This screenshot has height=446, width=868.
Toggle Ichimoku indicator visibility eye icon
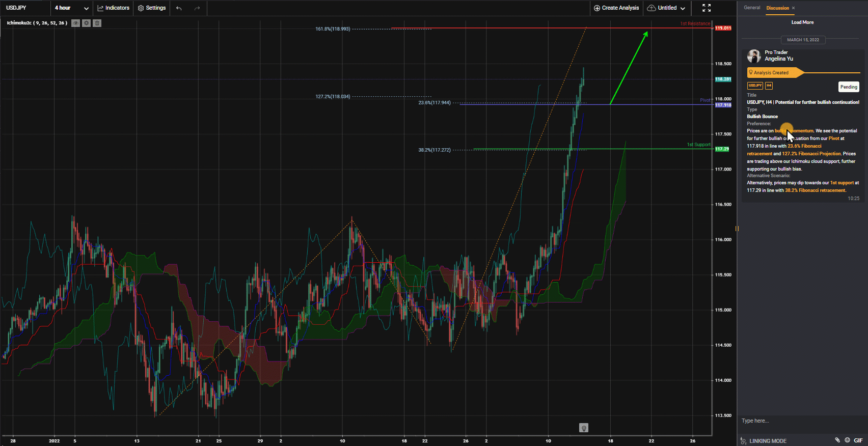pyautogui.click(x=75, y=23)
